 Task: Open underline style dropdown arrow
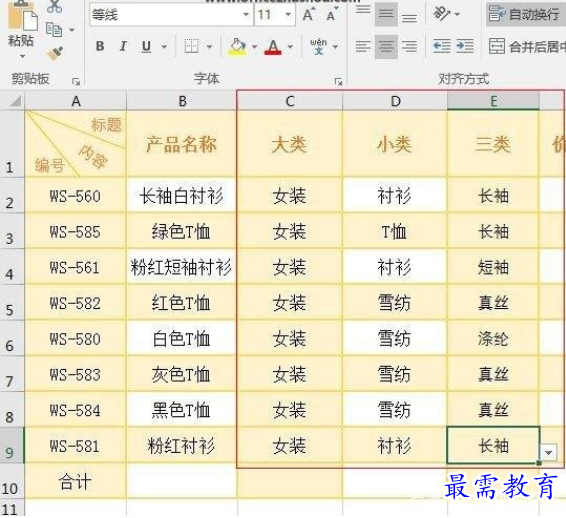click(164, 47)
